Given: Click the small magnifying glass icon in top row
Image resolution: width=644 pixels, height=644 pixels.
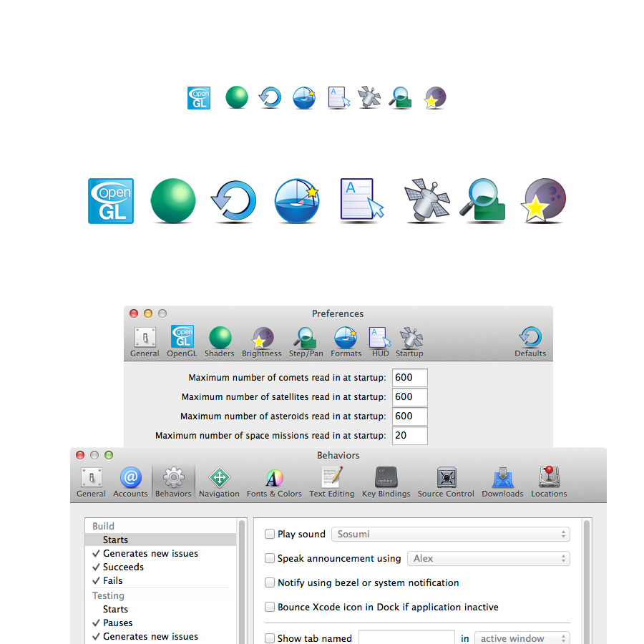Looking at the screenshot, I should pos(401,98).
